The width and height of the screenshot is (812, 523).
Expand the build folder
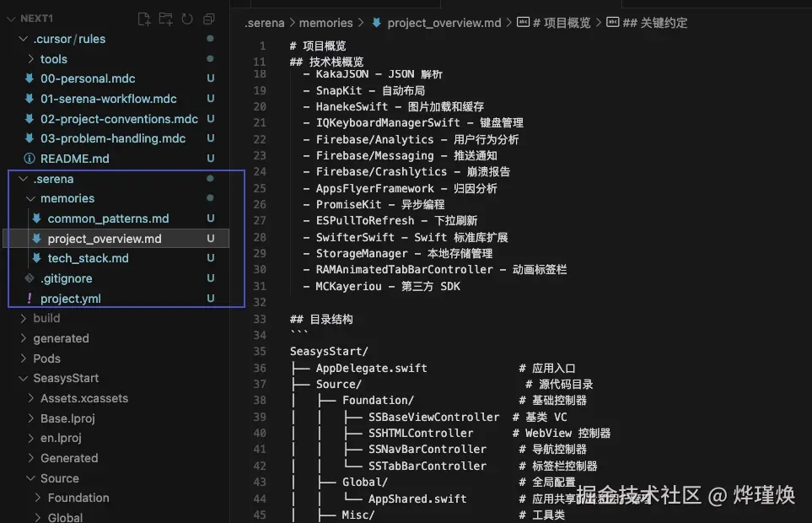[23, 318]
